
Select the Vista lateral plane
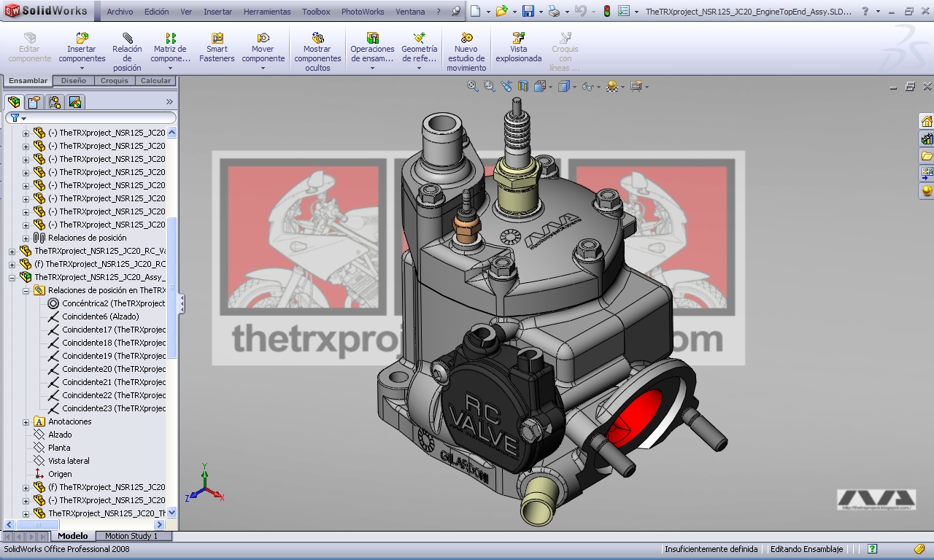coord(61,461)
